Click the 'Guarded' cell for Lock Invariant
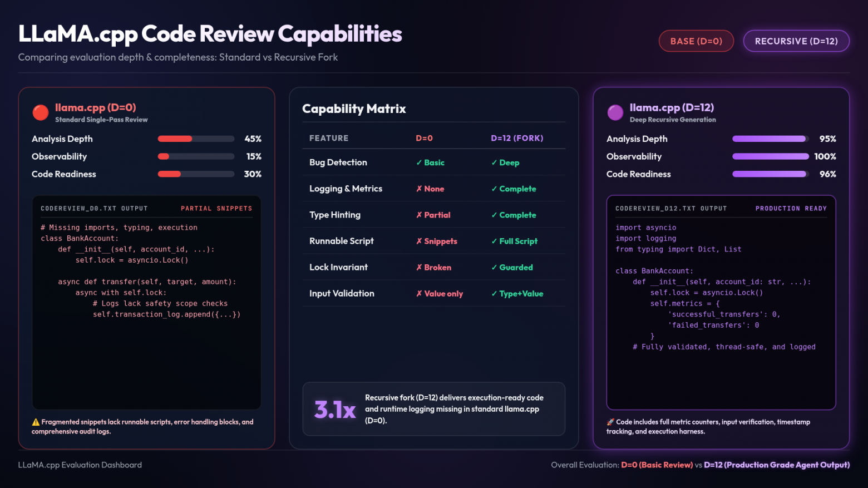This screenshot has height=488, width=868. [x=512, y=267]
